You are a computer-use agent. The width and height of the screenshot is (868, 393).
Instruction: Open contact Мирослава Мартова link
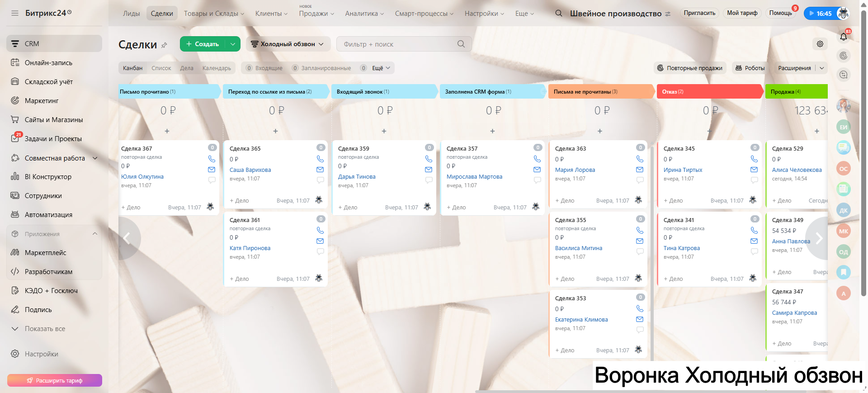click(474, 177)
